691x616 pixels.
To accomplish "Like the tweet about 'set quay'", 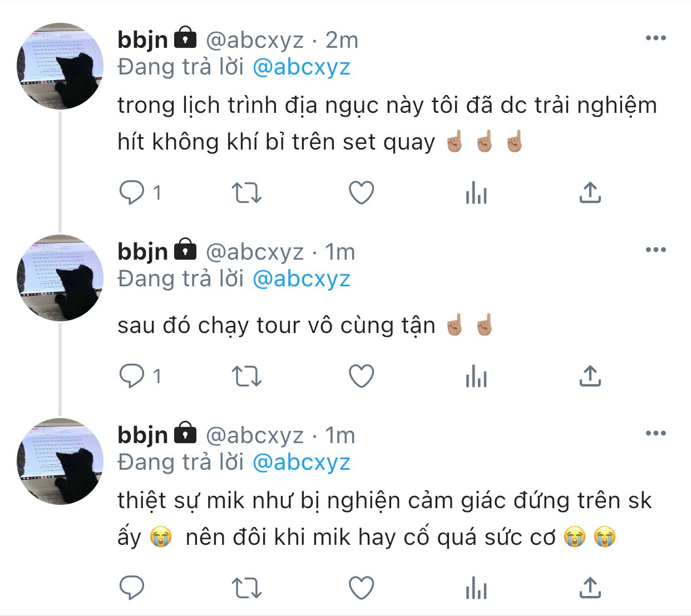I will [361, 193].
